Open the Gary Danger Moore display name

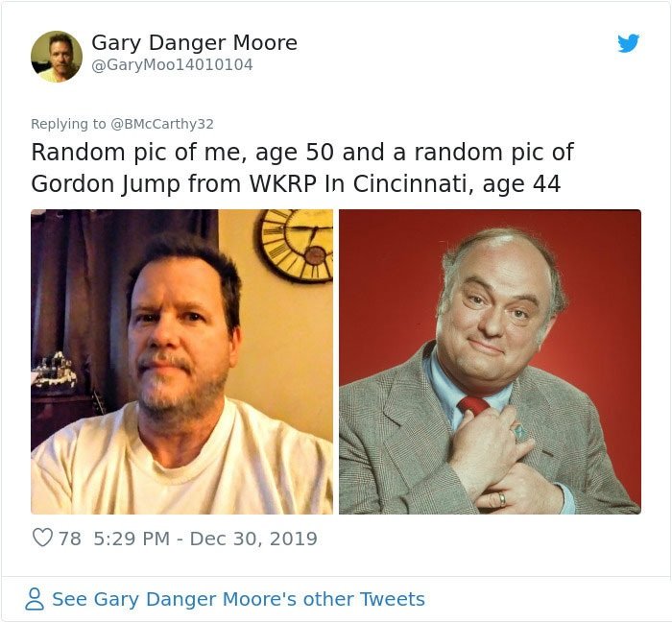[194, 42]
